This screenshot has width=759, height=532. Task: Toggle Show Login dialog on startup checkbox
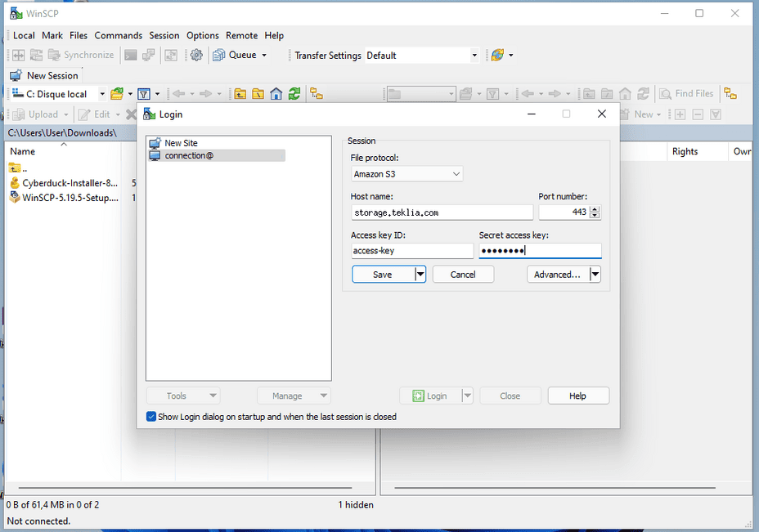coord(151,417)
